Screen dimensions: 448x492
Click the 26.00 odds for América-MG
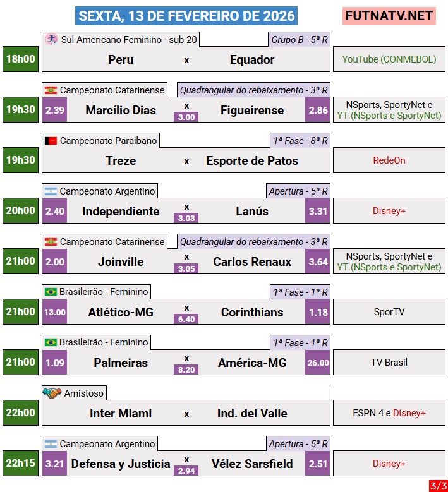318,363
